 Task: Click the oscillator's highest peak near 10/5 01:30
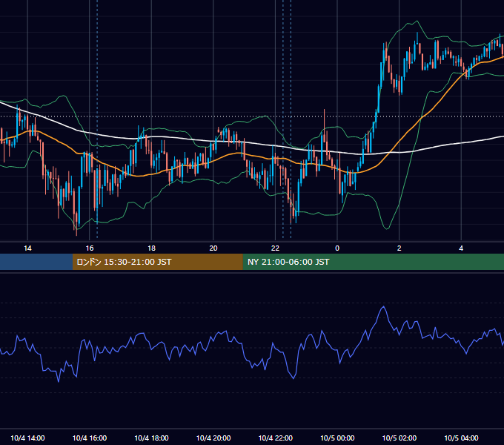383,307
